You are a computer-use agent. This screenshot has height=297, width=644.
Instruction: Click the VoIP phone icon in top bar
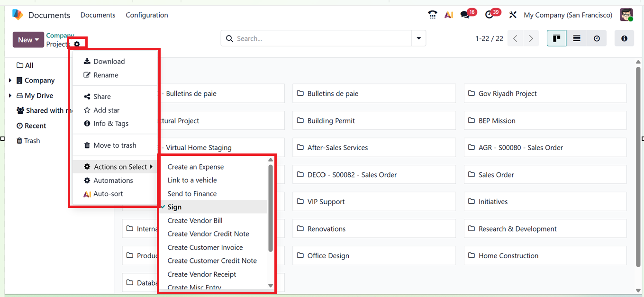click(x=432, y=15)
